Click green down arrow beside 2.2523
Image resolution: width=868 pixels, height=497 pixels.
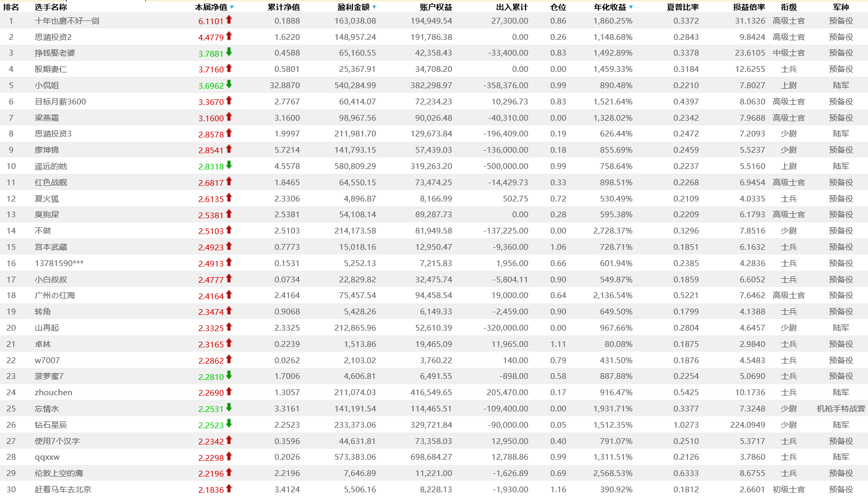click(229, 424)
